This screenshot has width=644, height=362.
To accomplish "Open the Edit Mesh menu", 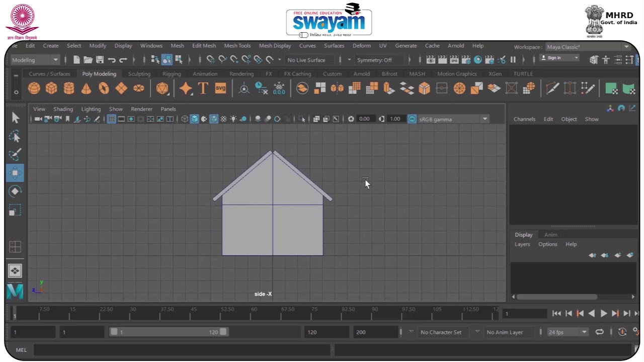I will pyautogui.click(x=204, y=46).
